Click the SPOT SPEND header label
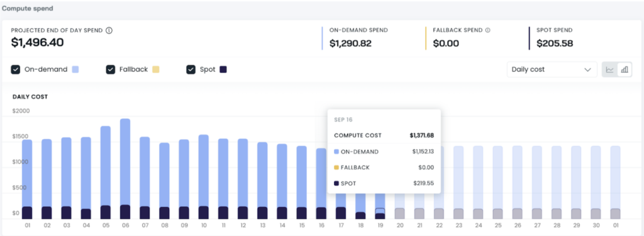Viewport: 644px width, 236px height. (x=555, y=30)
